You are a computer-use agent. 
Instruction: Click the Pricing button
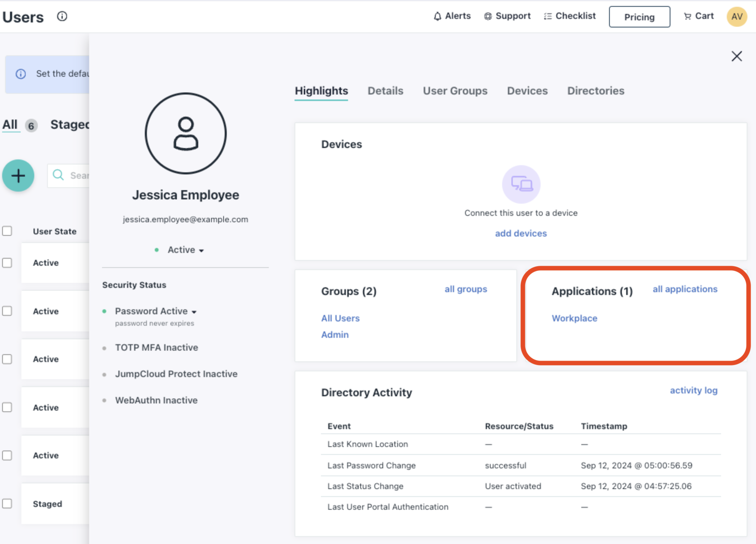point(639,16)
